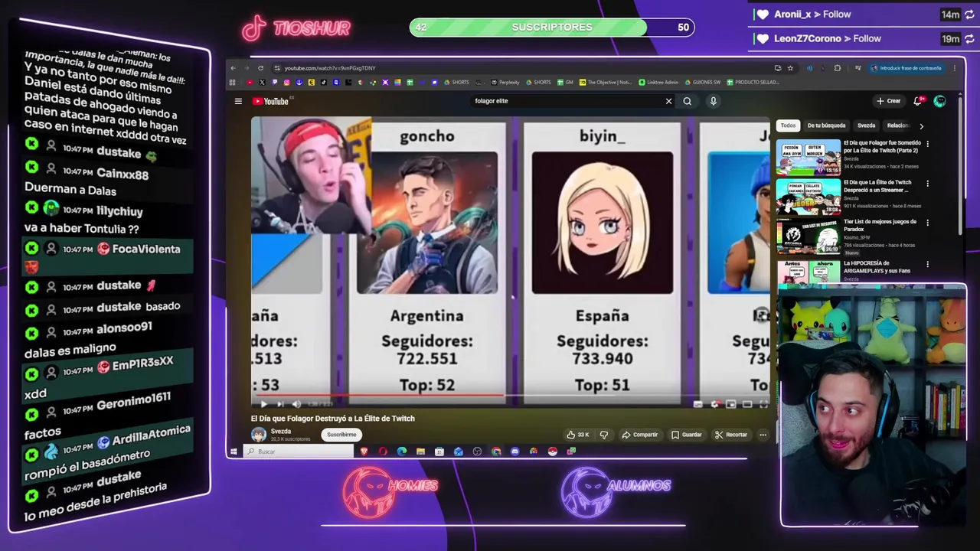Open YouTube notifications bell
980x551 pixels.
pyautogui.click(x=918, y=101)
